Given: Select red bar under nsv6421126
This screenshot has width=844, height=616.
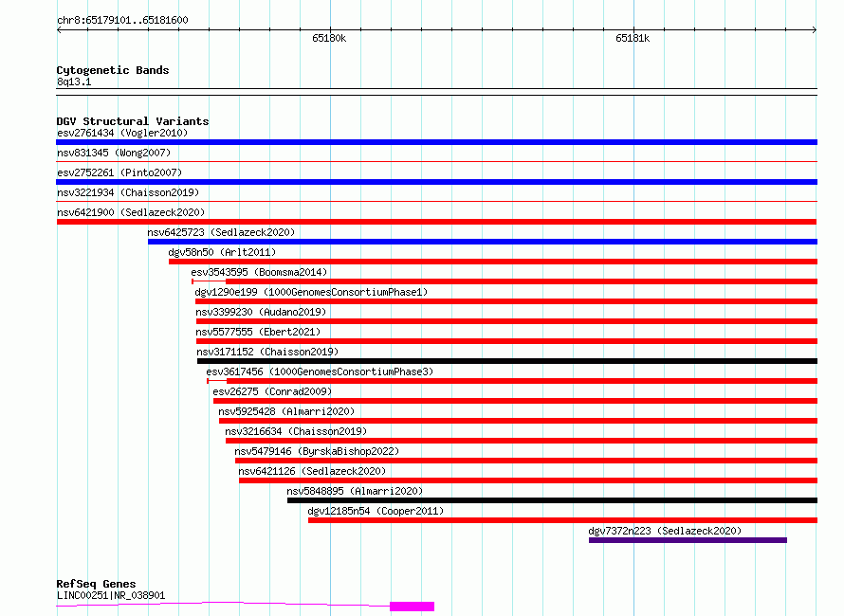Looking at the screenshot, I should pos(528,480).
